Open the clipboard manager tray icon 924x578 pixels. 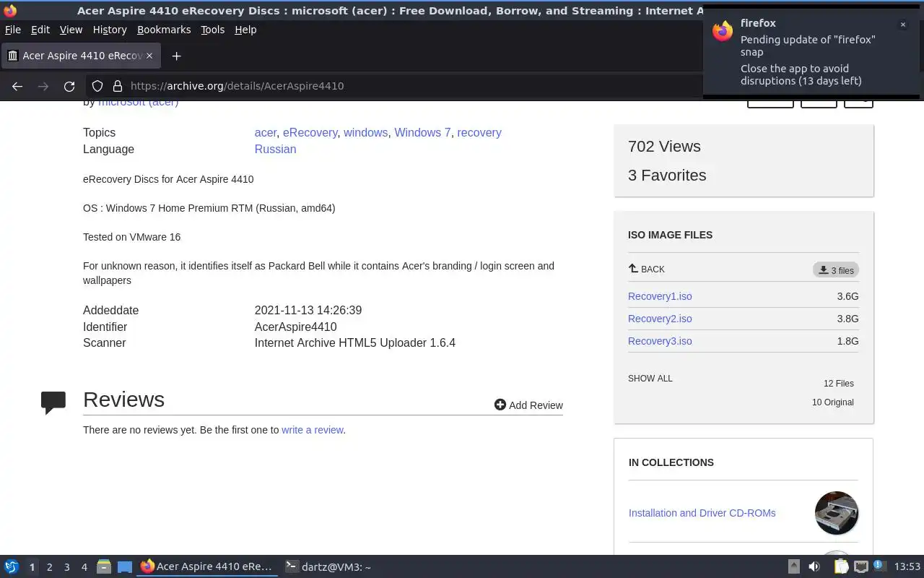tap(841, 567)
